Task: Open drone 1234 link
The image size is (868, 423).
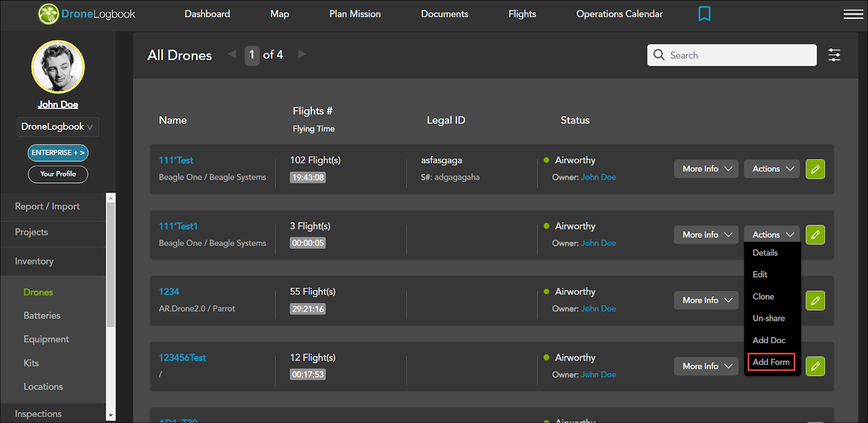Action: coord(169,292)
